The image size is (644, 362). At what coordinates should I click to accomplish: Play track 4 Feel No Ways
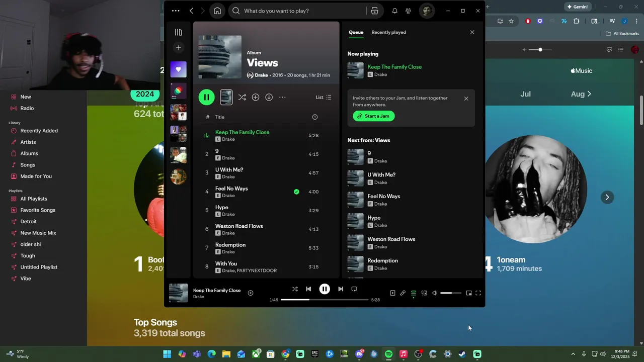tap(207, 192)
